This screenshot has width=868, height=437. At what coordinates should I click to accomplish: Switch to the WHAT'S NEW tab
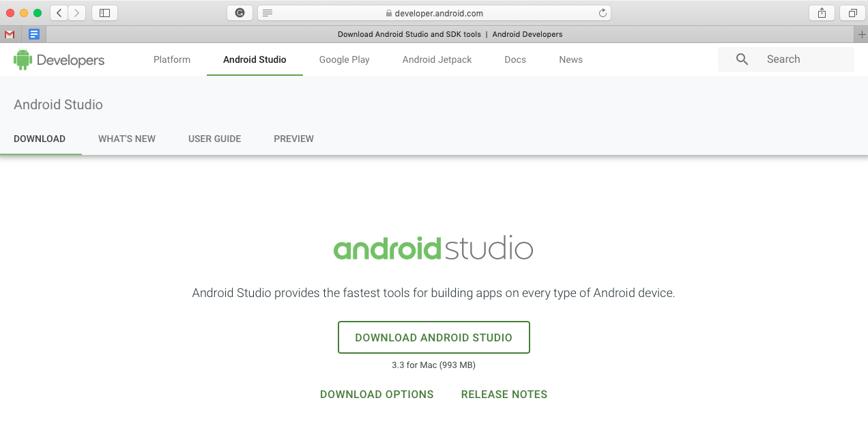[x=127, y=139]
